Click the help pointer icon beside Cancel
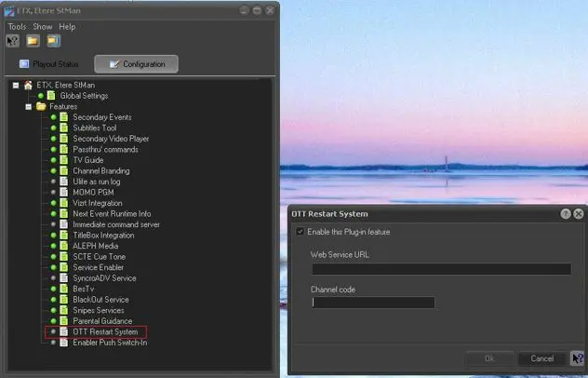Image resolution: width=588 pixels, height=378 pixels. (x=577, y=358)
